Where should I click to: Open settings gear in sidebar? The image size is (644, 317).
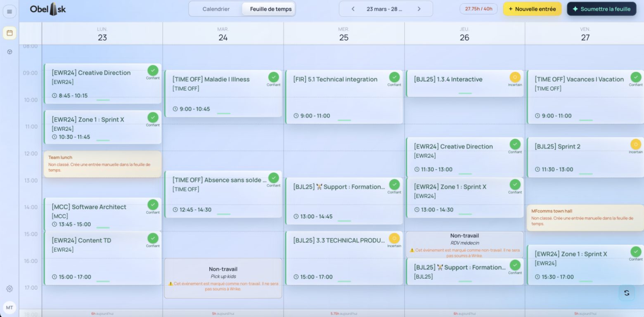click(x=9, y=289)
